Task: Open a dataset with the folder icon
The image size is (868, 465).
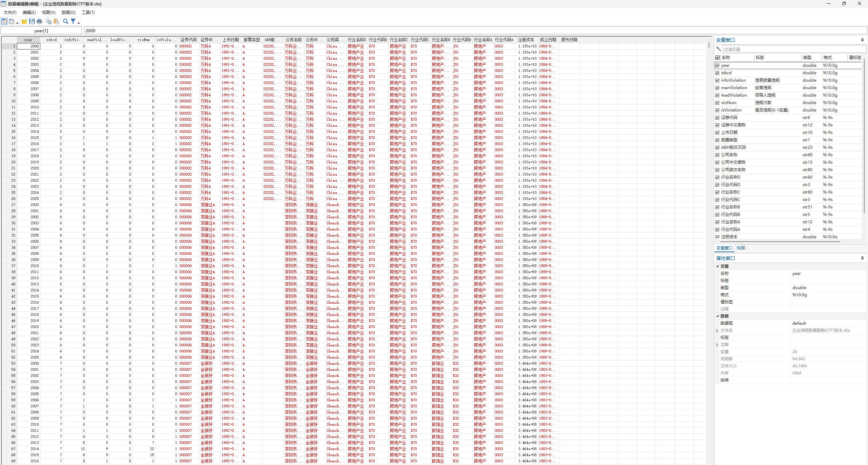Action: pos(24,21)
